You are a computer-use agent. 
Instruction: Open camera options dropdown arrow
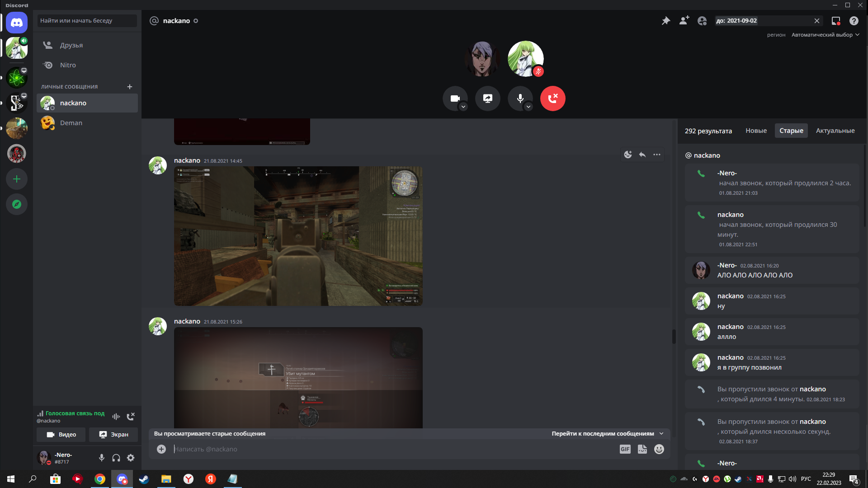[463, 107]
